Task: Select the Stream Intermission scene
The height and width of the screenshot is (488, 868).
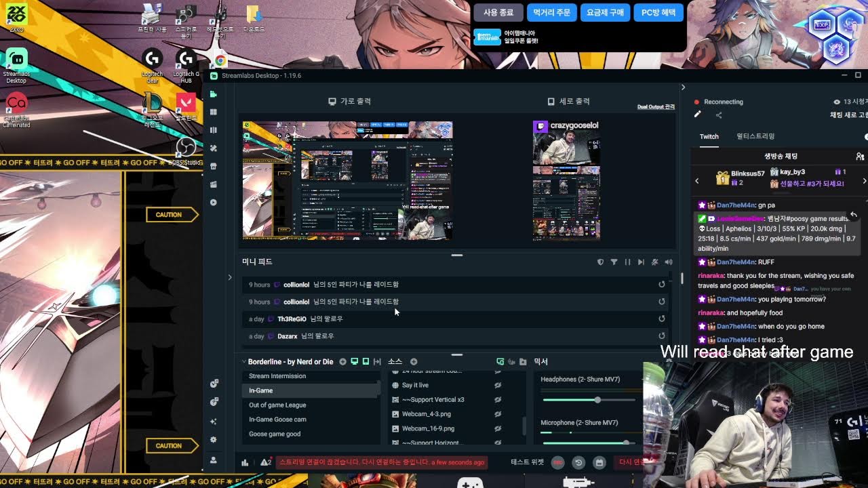Action: point(311,376)
